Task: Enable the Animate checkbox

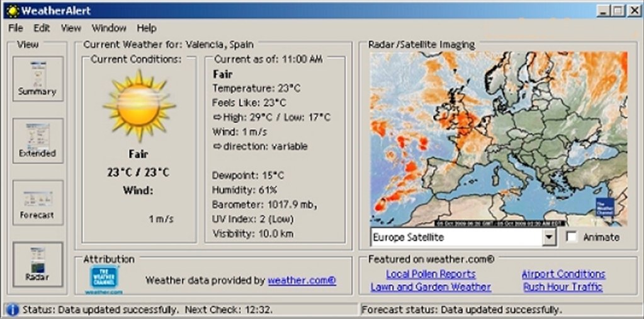Action: tap(572, 237)
